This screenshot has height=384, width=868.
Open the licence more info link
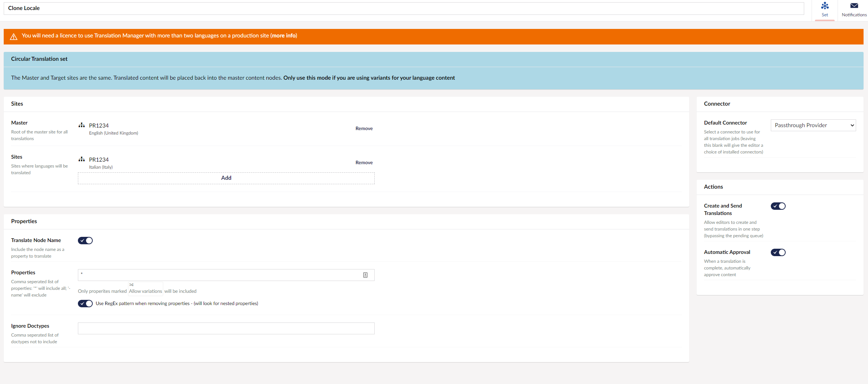tap(284, 36)
